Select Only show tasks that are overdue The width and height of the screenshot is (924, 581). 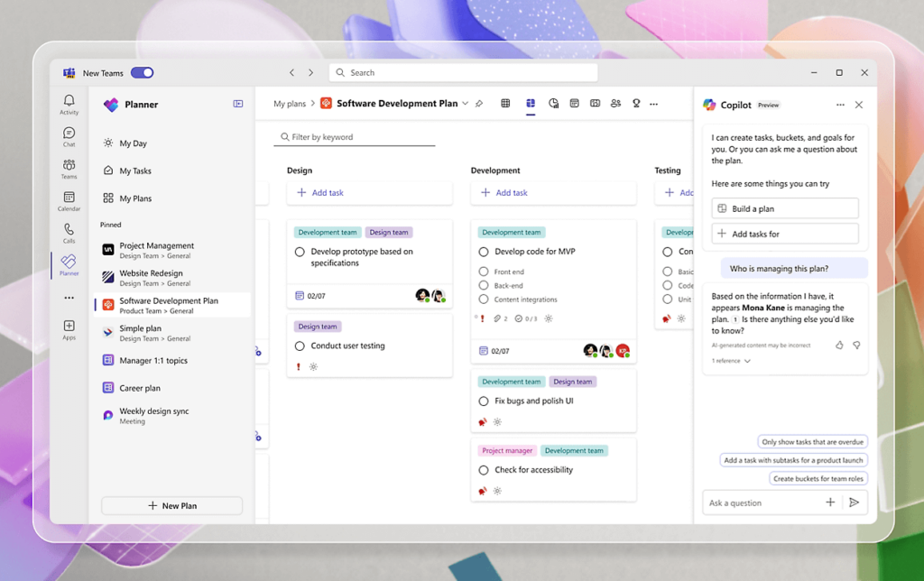(812, 442)
